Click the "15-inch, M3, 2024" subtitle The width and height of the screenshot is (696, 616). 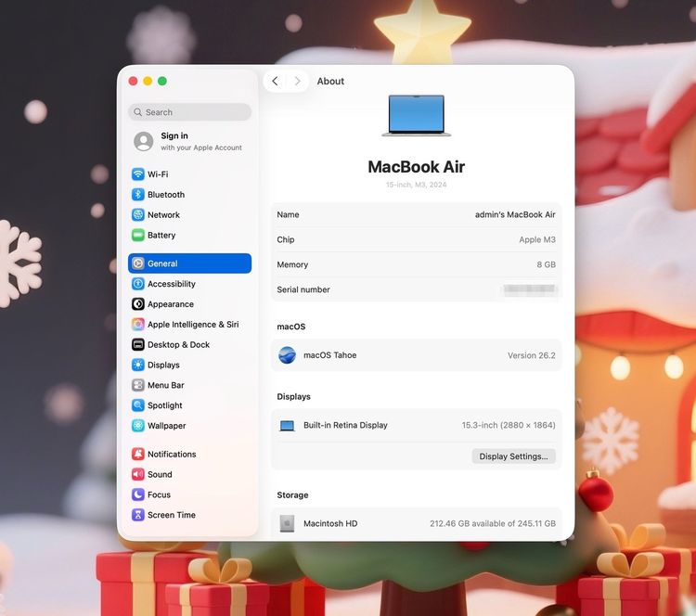pos(417,185)
